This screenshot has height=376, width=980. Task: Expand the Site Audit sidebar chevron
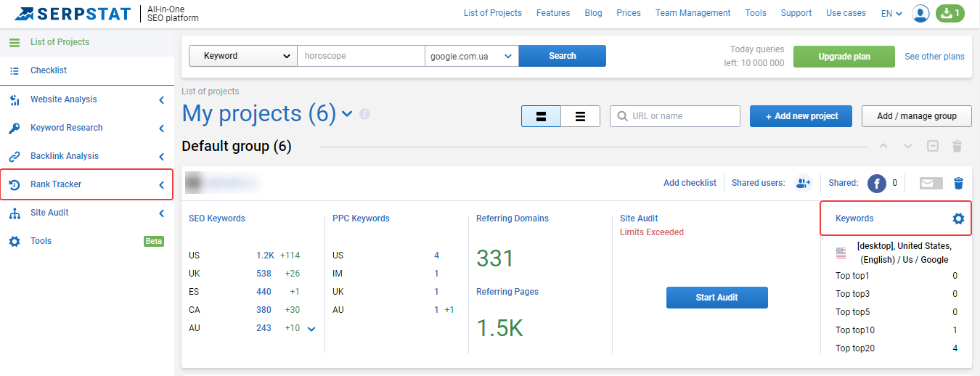click(x=162, y=213)
